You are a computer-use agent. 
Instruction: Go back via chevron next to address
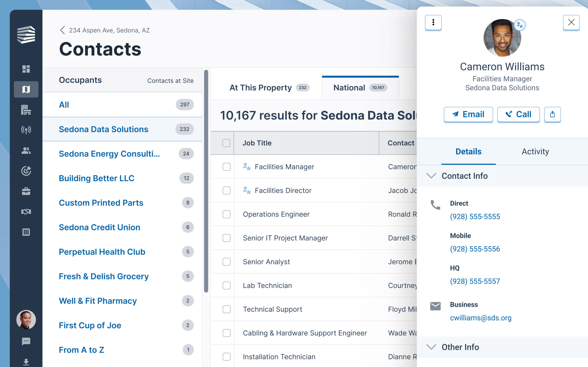tap(62, 30)
